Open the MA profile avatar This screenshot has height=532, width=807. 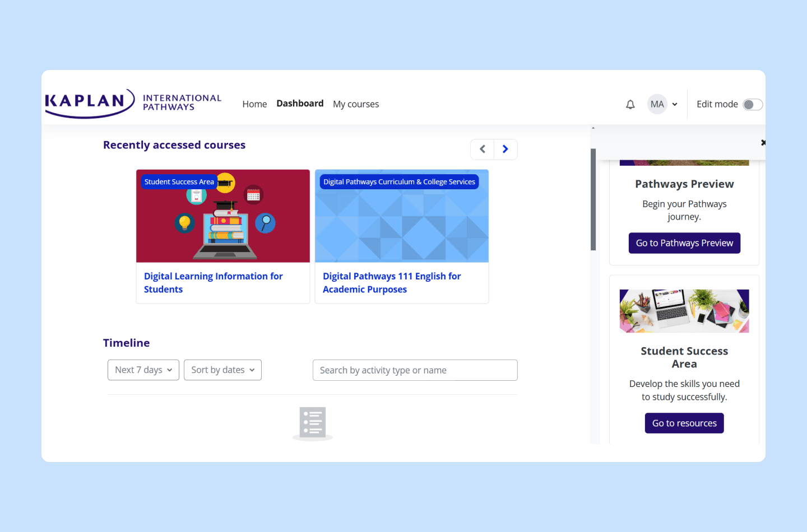[657, 104]
